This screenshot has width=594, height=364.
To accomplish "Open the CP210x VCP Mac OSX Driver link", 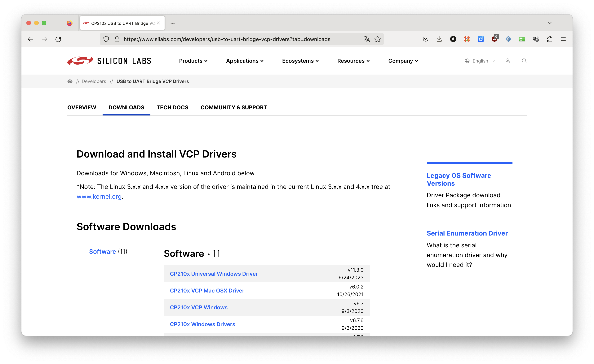I will click(x=207, y=291).
